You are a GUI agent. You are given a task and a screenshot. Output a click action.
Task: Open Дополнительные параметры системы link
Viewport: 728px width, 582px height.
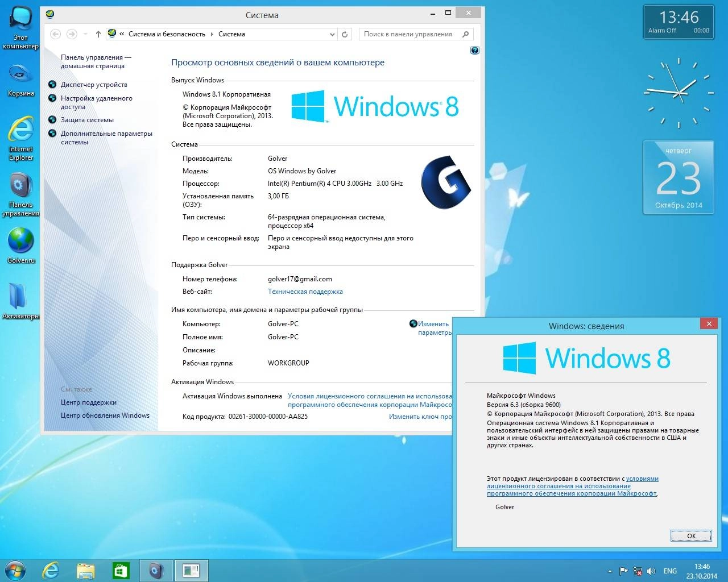point(106,138)
